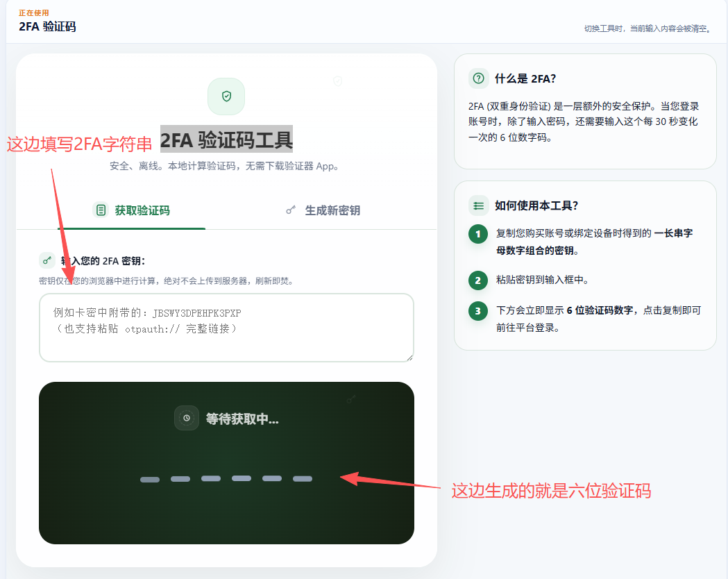
Task: Click the 正在使用 label
Action: (33, 12)
